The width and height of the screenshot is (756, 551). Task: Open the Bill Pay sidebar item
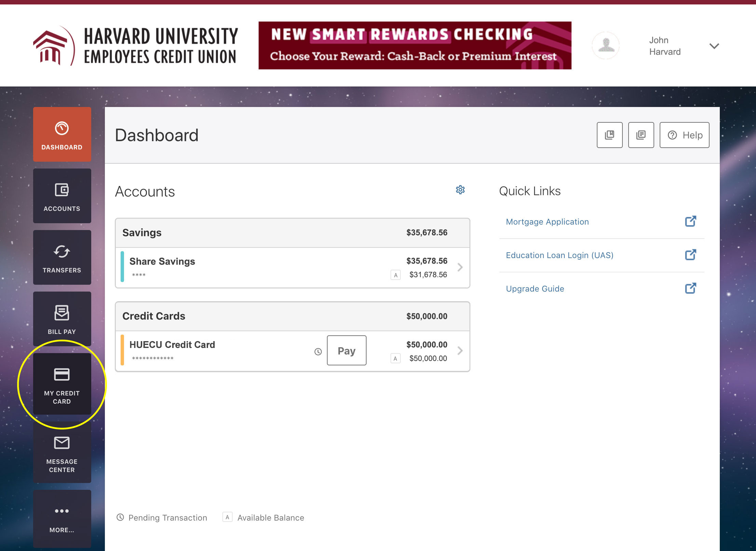[x=62, y=319]
